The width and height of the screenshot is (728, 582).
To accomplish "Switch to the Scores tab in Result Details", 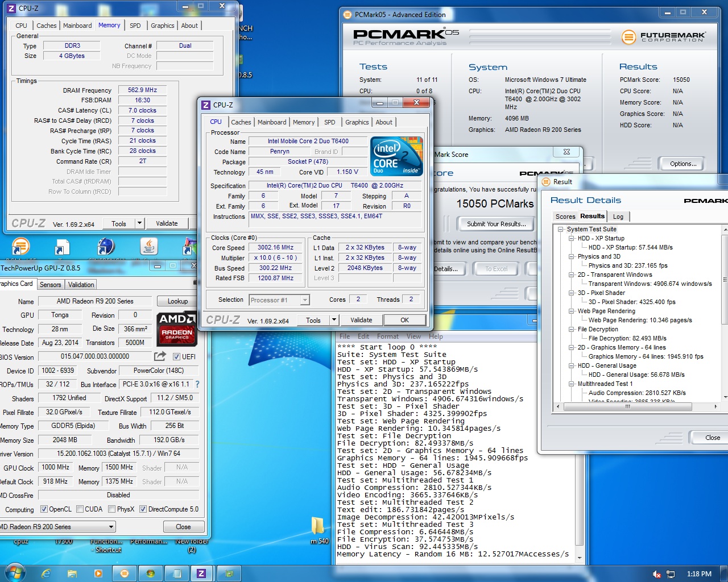I will click(x=565, y=217).
